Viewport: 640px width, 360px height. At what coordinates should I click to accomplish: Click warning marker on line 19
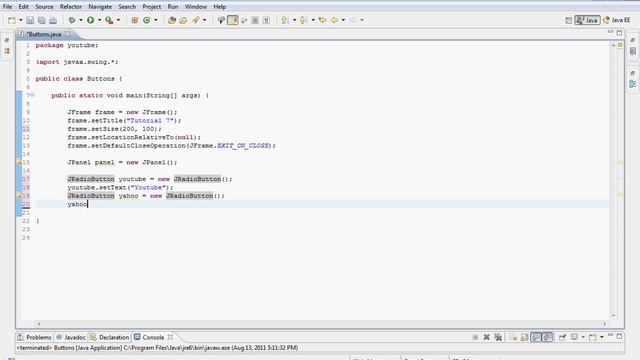19,196
